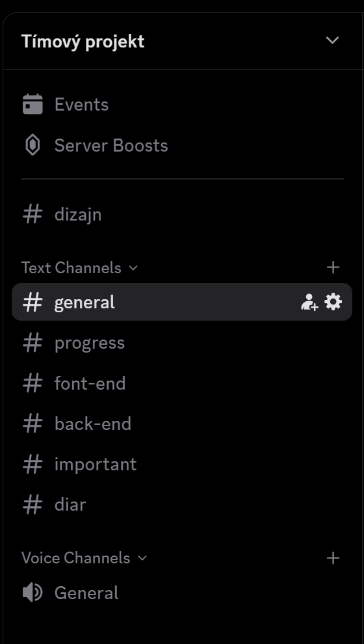364x644 pixels.
Task: Click the invite people icon on general
Action: point(309,302)
